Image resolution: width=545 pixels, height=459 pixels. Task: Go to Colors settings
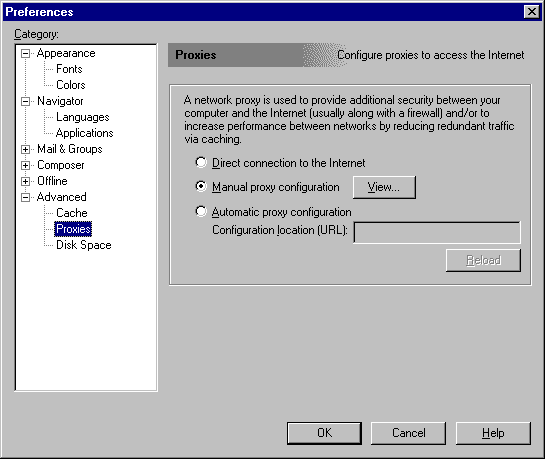pyautogui.click(x=71, y=85)
